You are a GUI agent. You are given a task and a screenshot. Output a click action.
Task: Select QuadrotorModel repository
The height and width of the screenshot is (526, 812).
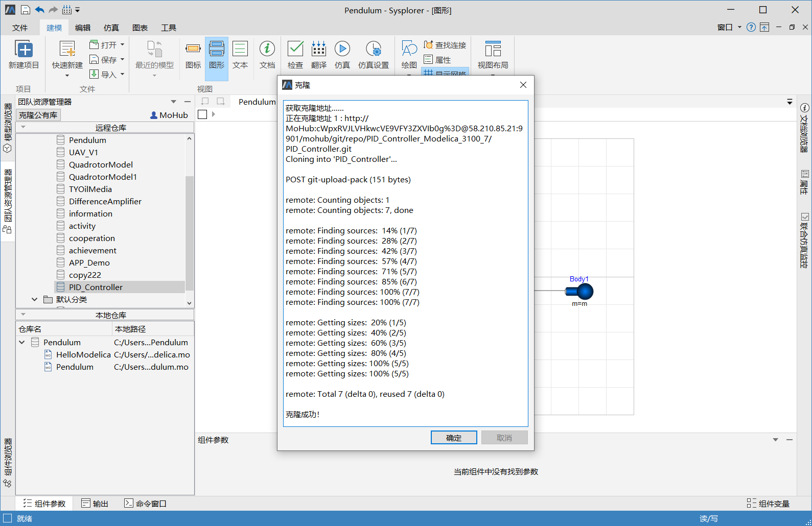click(101, 164)
